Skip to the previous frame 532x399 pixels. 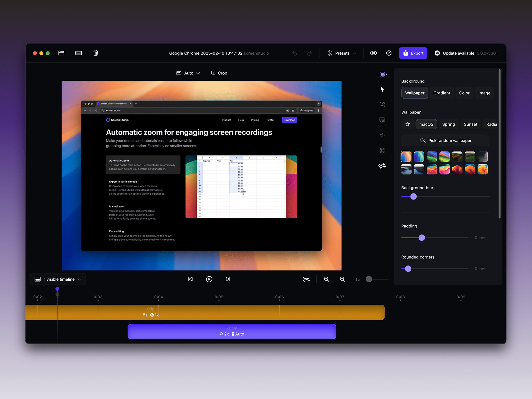click(x=191, y=279)
